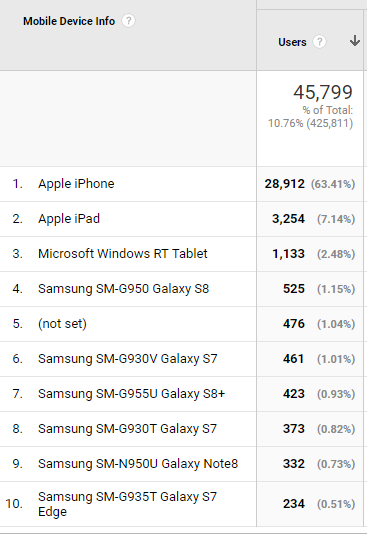
Task: Click the 234 users value for S7 Edge
Action: pos(293,504)
